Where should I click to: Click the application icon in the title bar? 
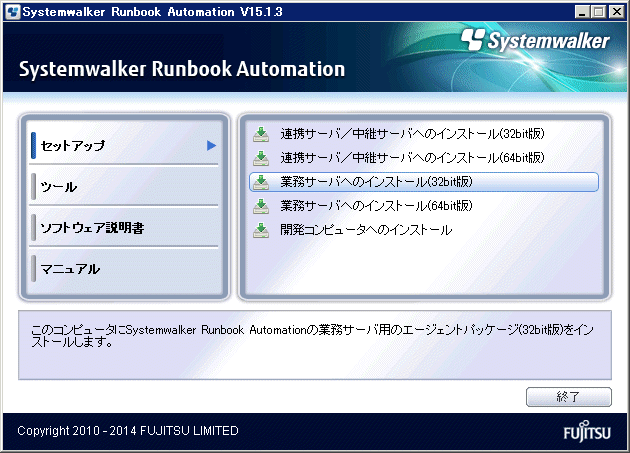pyautogui.click(x=11, y=11)
